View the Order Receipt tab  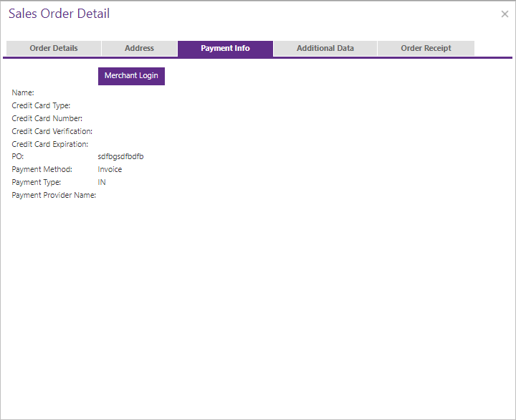click(x=426, y=49)
